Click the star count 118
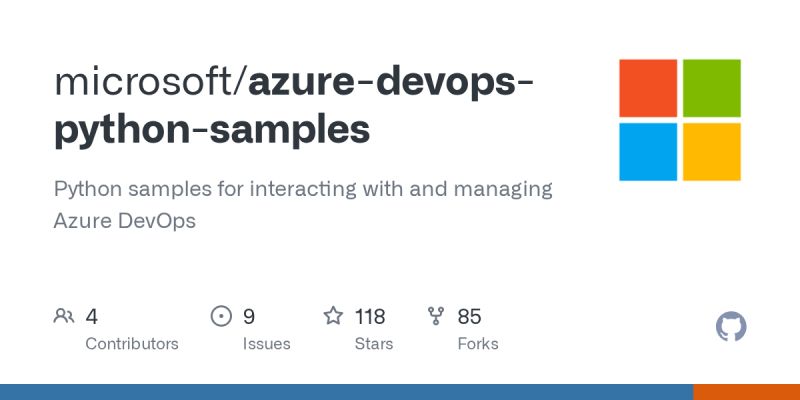Viewport: 800px width, 400px height. 370,317
